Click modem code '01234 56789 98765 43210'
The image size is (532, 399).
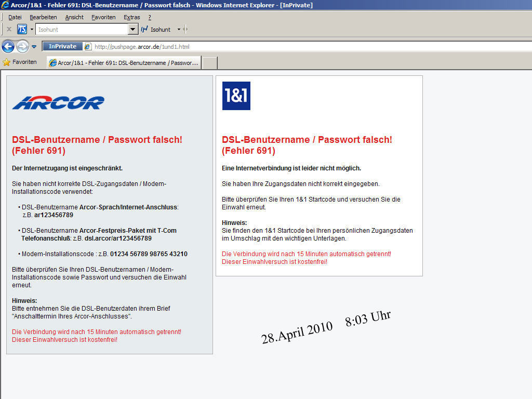149,254
